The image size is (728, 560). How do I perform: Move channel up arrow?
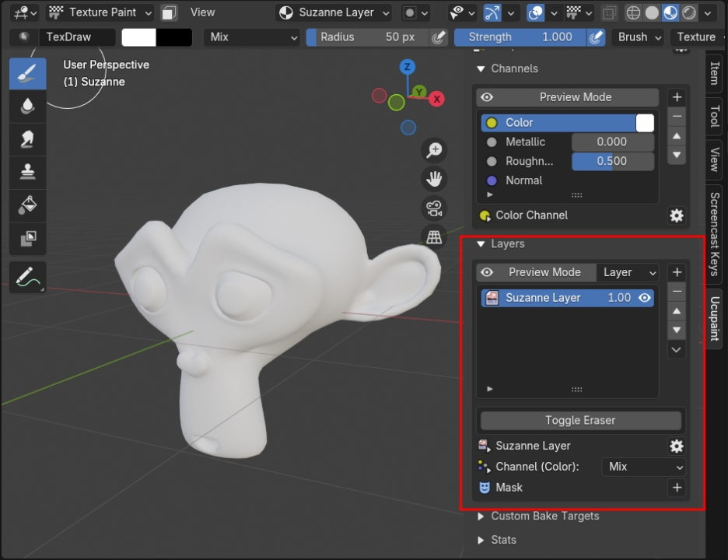coord(677,136)
